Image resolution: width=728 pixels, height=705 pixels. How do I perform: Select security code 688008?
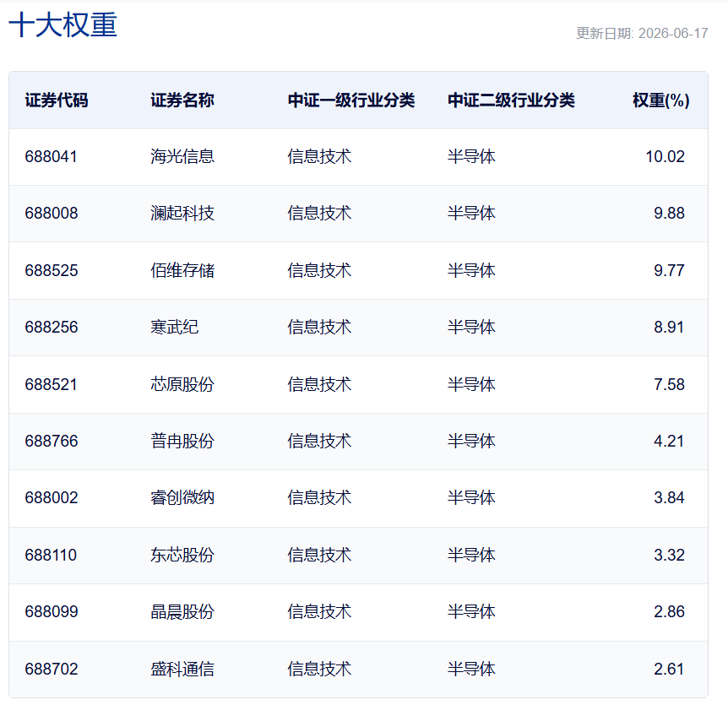click(x=51, y=213)
